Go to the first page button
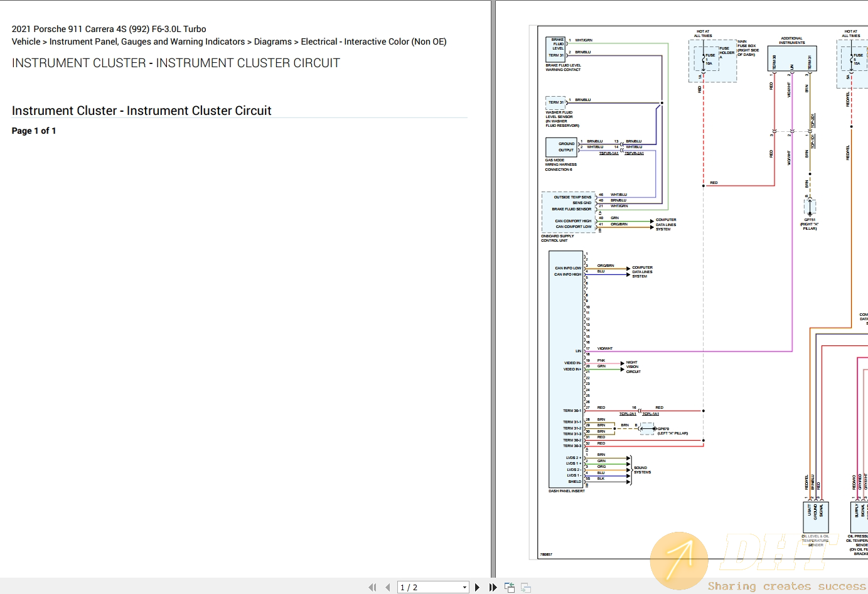 coord(372,587)
